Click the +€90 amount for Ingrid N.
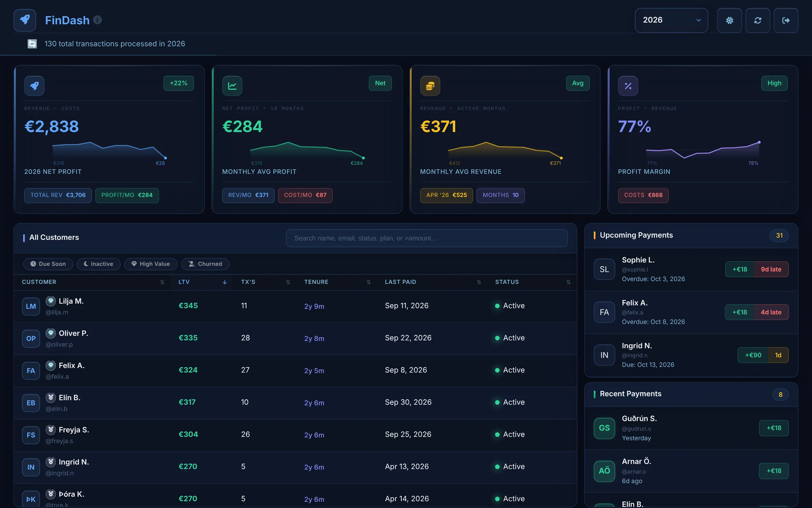Image resolution: width=812 pixels, height=508 pixels. click(x=753, y=355)
